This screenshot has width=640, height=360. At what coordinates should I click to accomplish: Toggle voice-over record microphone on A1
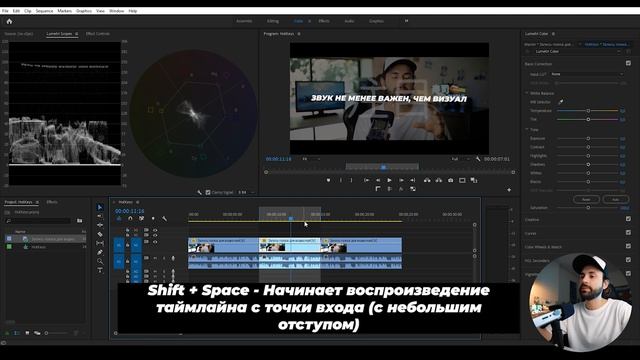(173, 258)
